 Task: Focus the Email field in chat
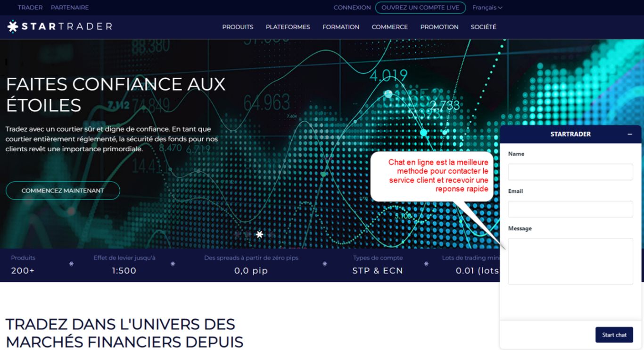(570, 209)
